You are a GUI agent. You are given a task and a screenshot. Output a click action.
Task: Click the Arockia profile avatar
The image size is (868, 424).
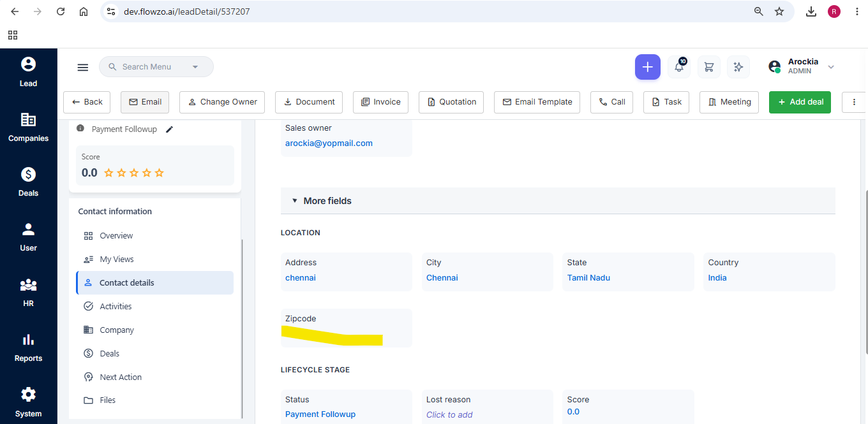click(774, 66)
